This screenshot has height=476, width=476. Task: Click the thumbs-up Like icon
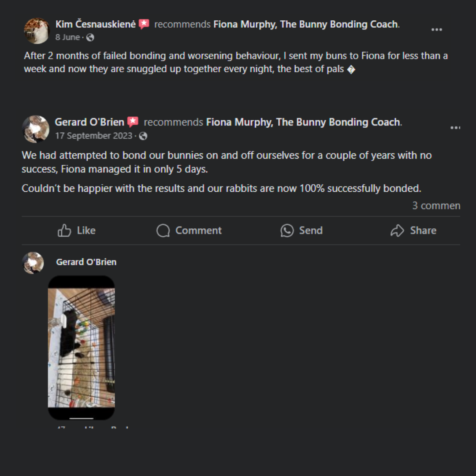(x=64, y=231)
